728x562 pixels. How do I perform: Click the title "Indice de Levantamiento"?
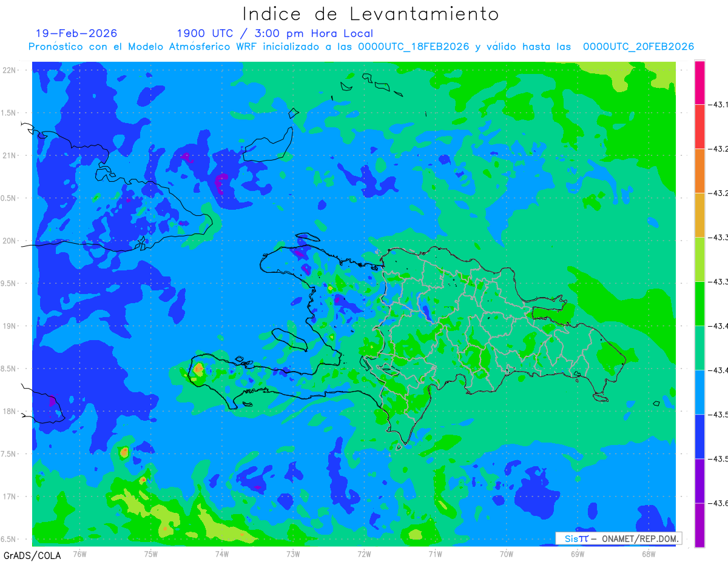371,14
